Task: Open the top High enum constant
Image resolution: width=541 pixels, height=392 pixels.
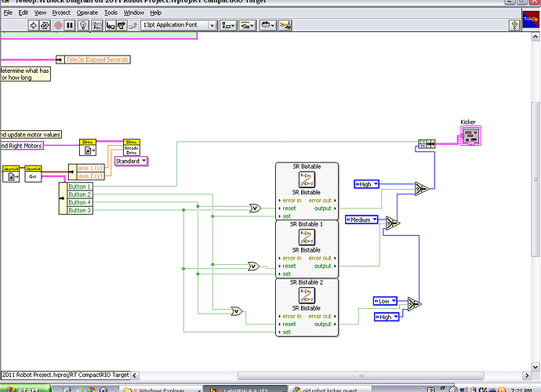Action: pos(366,184)
